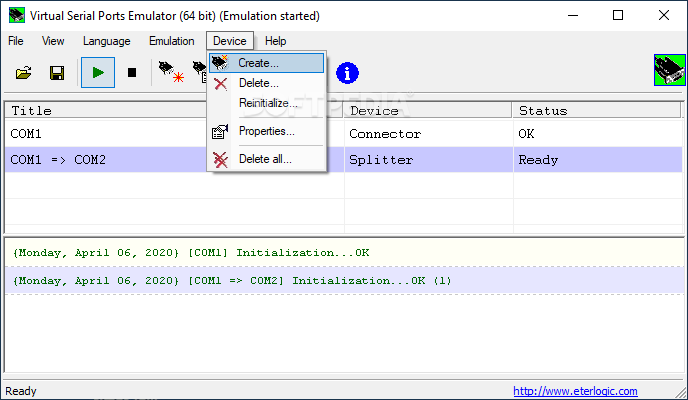Sort by the Status column header
This screenshot has height=400, width=688.
(596, 111)
